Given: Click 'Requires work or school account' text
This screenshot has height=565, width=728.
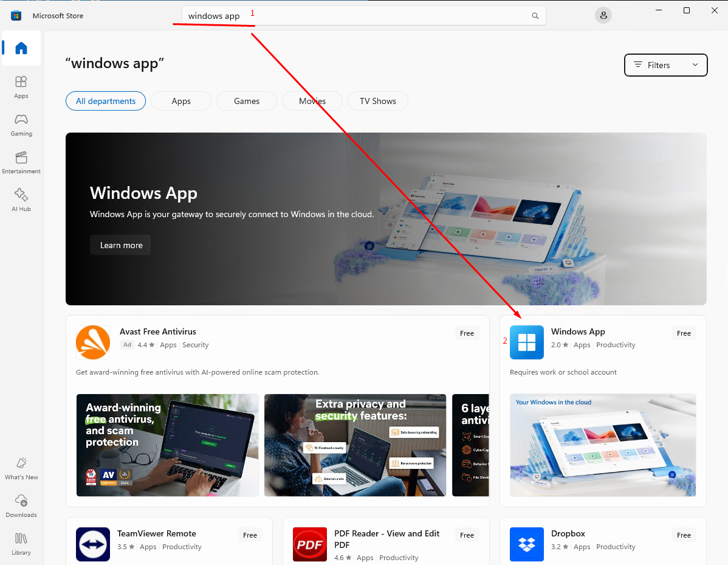Looking at the screenshot, I should (563, 372).
